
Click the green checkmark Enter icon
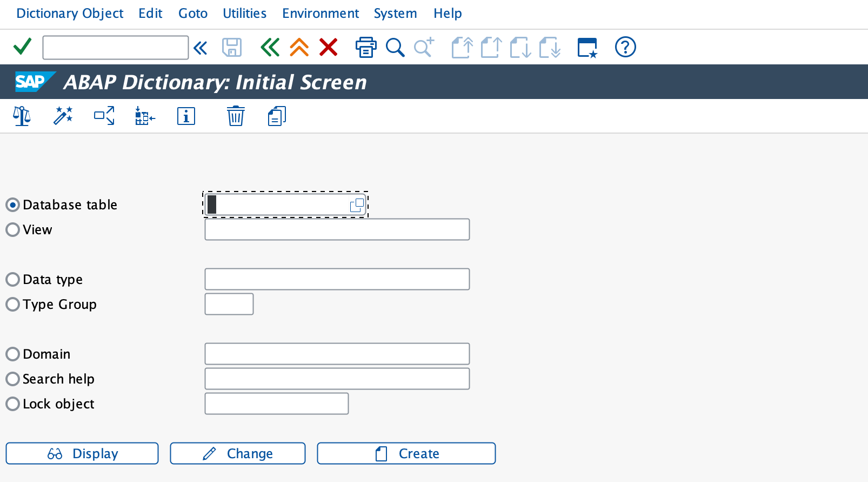22,47
